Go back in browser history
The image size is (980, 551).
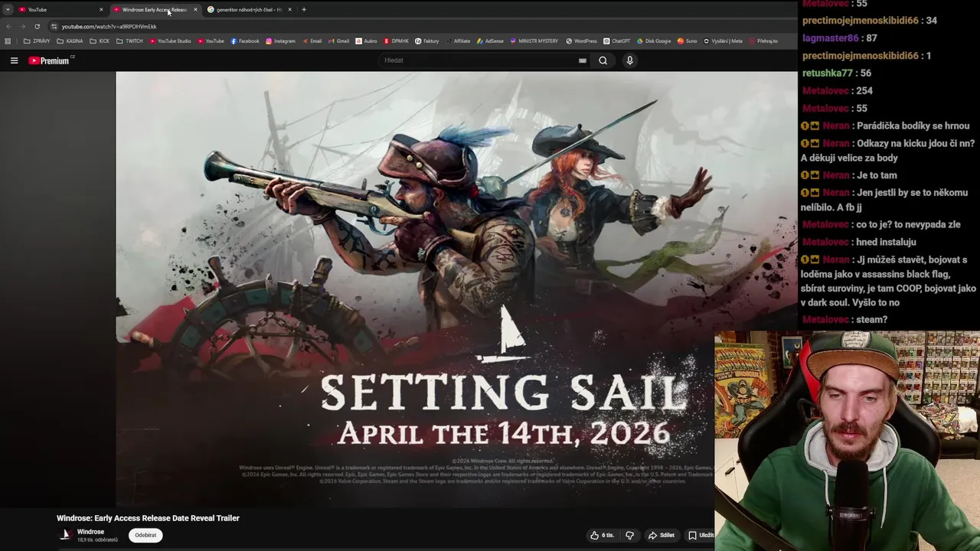9,26
